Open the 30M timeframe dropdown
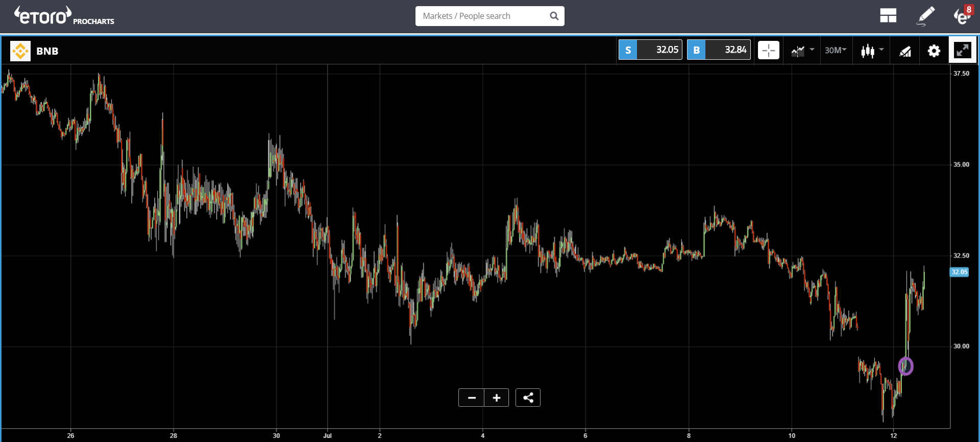The width and height of the screenshot is (980, 442). point(836,50)
